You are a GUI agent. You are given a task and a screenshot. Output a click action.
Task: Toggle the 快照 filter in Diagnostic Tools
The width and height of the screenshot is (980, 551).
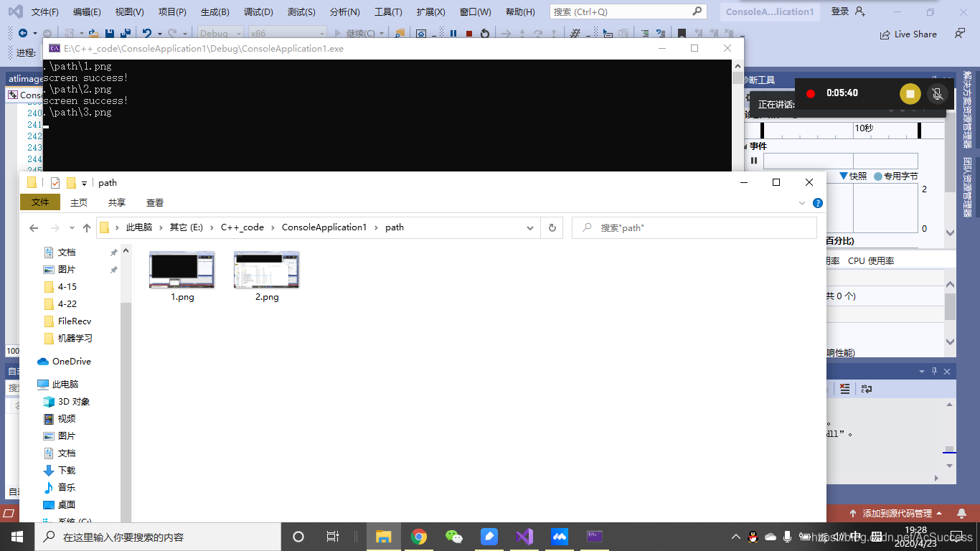pos(854,176)
